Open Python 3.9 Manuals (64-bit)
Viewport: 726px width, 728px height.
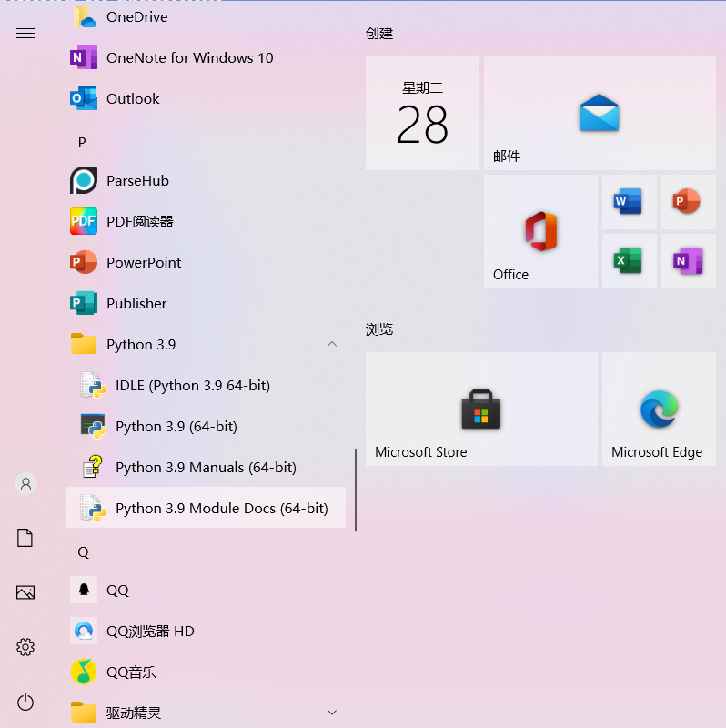point(206,467)
